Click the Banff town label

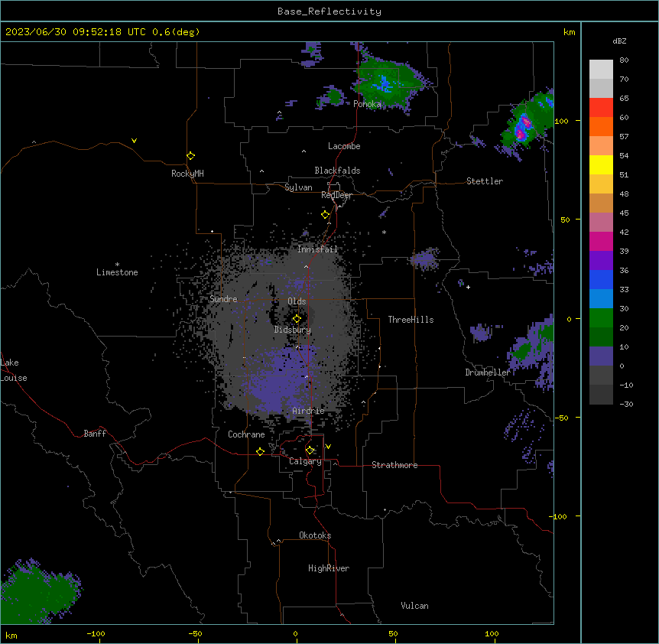[x=95, y=434]
